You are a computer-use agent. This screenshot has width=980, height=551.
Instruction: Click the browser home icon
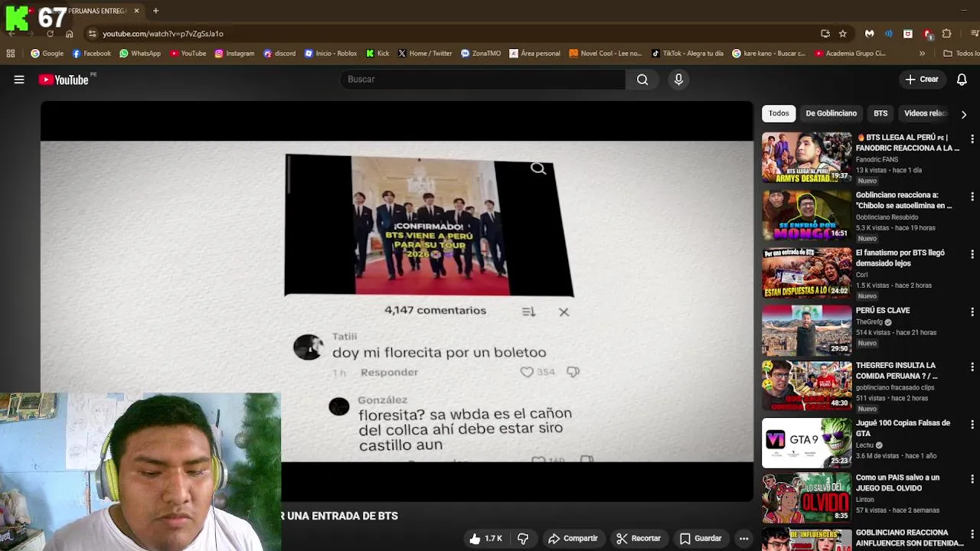(x=70, y=34)
